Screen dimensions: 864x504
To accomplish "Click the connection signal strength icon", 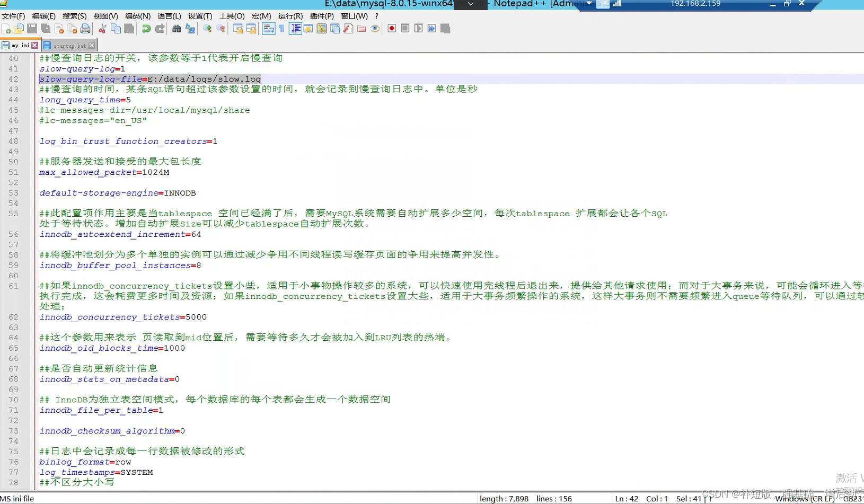I will [617, 3].
